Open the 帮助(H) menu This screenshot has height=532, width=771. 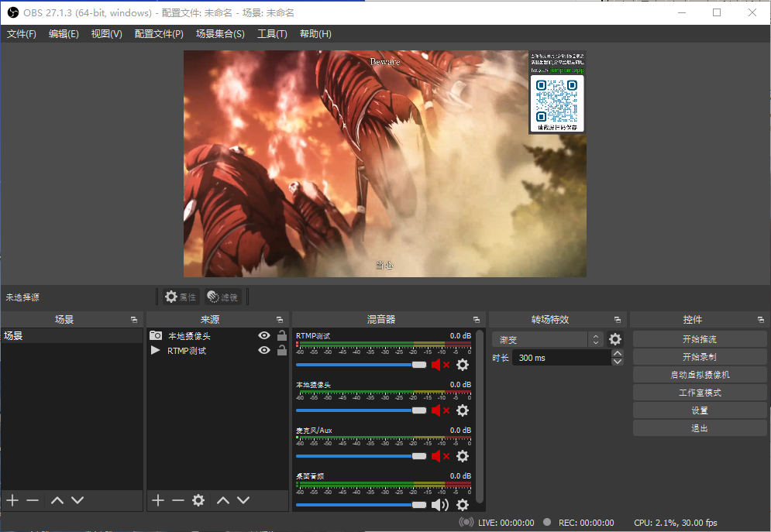pyautogui.click(x=315, y=34)
